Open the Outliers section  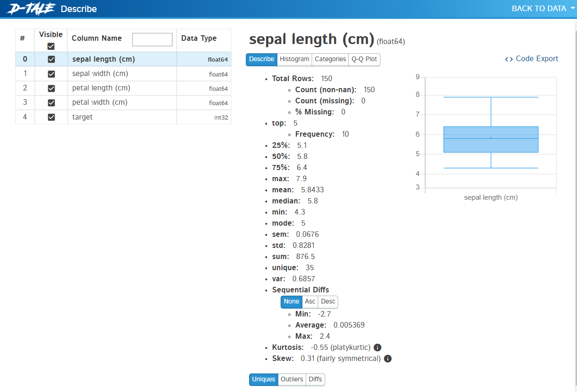pyautogui.click(x=292, y=379)
